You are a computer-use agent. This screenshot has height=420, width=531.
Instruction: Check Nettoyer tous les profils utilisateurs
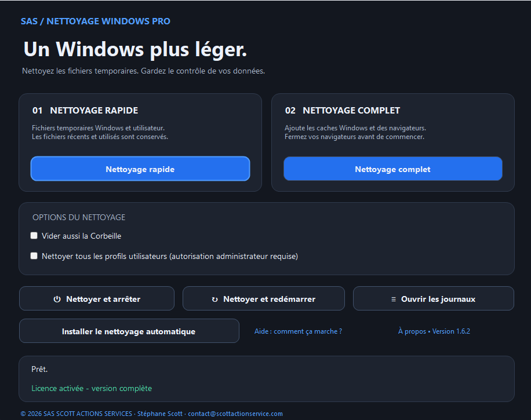(34, 256)
